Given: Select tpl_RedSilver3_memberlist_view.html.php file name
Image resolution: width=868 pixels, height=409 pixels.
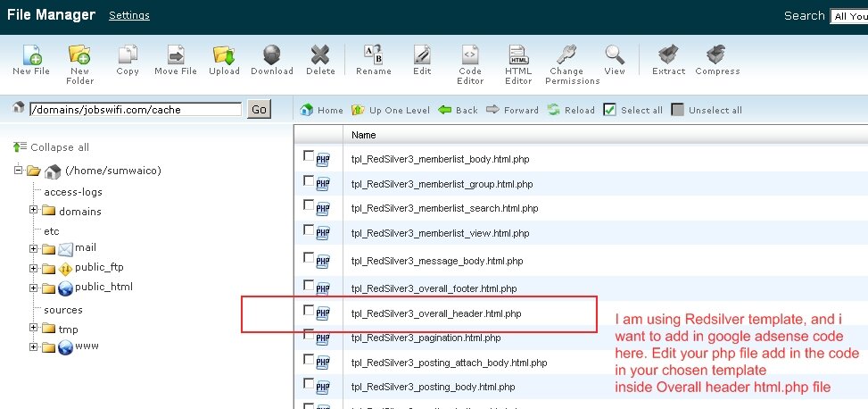Looking at the screenshot, I should [x=440, y=233].
